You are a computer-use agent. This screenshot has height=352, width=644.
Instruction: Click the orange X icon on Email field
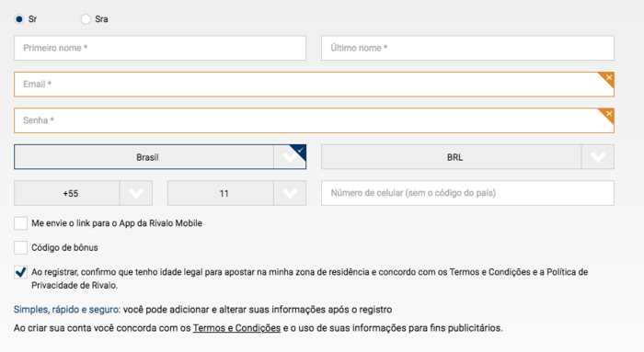tap(609, 77)
